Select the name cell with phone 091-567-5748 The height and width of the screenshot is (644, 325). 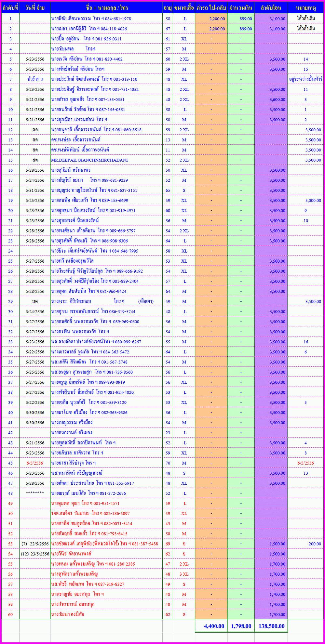coord(107,362)
